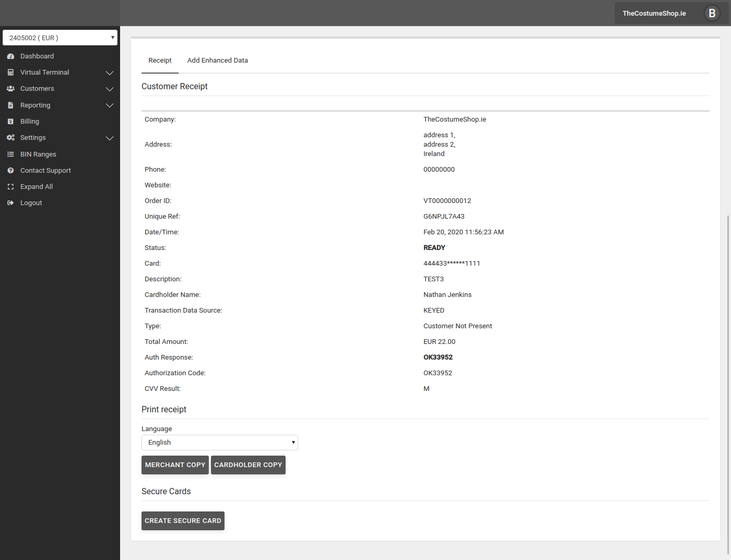Image resolution: width=731 pixels, height=560 pixels.
Task: Open the English language dropdown
Action: [220, 443]
